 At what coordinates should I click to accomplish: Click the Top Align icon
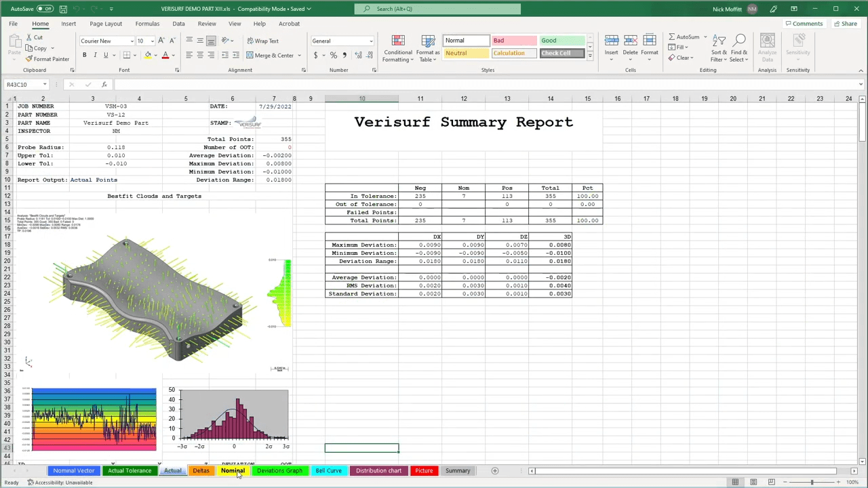pyautogui.click(x=189, y=41)
